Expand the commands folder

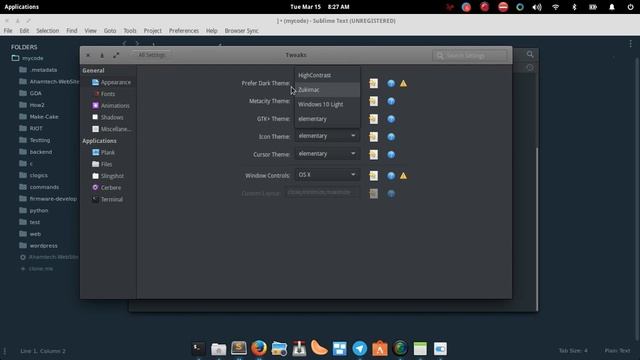click(x=39, y=187)
